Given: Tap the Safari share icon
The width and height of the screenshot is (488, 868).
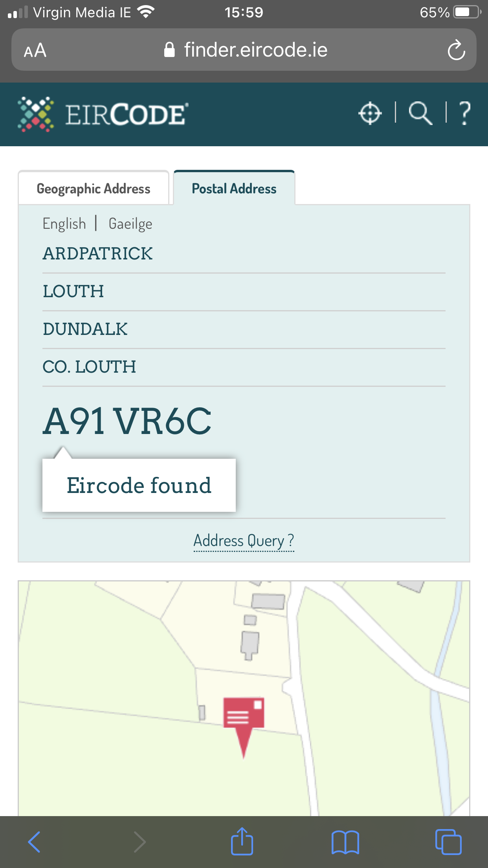Looking at the screenshot, I should [242, 842].
